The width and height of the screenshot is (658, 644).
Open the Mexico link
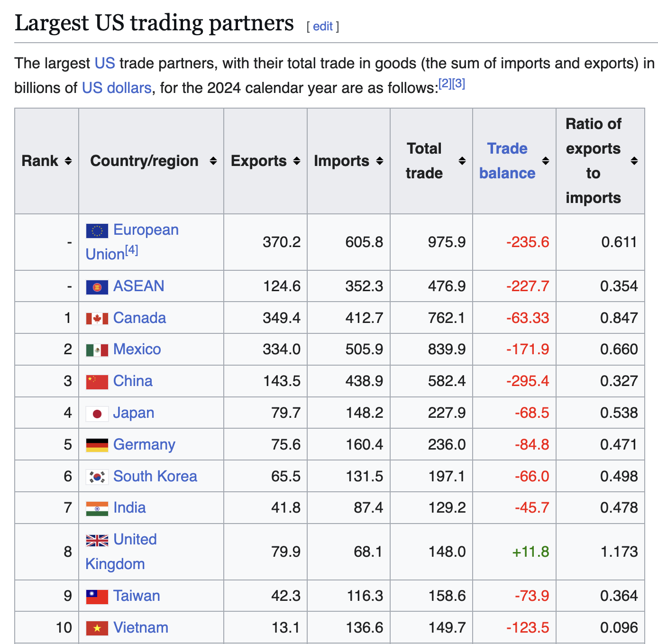137,349
